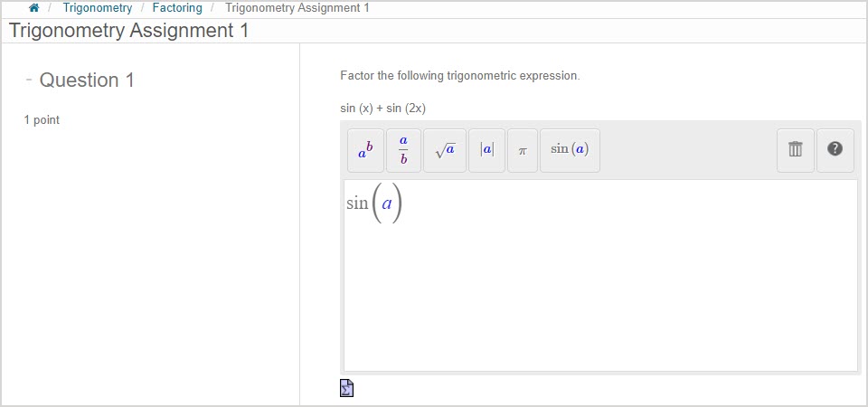Select the Question 1 heading
868x407 pixels.
[x=87, y=80]
